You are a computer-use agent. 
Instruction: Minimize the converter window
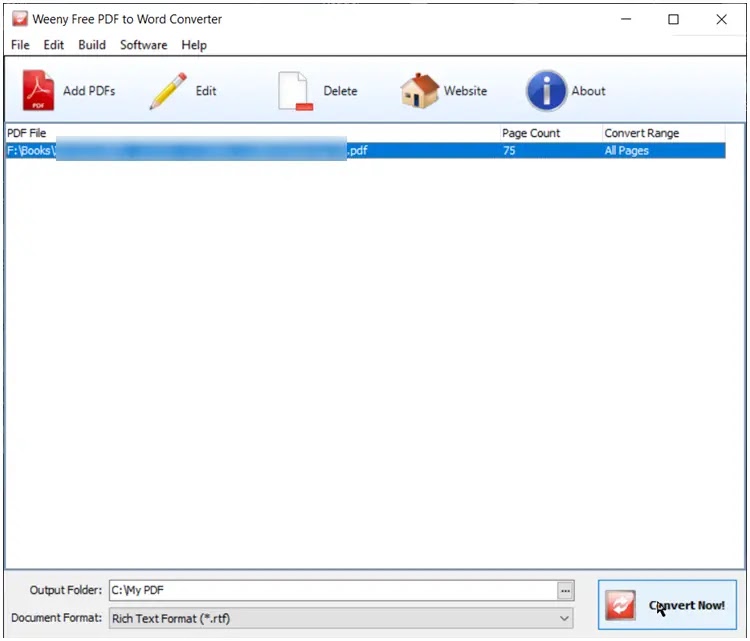pos(626,19)
